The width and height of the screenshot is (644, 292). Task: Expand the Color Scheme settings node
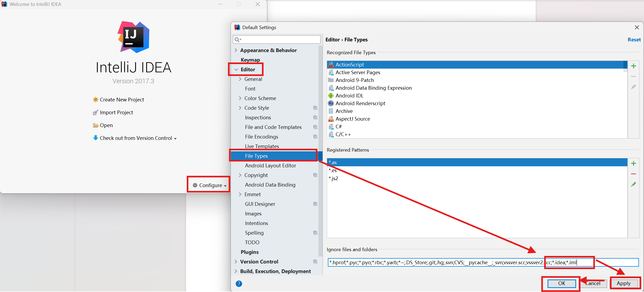pyautogui.click(x=240, y=98)
